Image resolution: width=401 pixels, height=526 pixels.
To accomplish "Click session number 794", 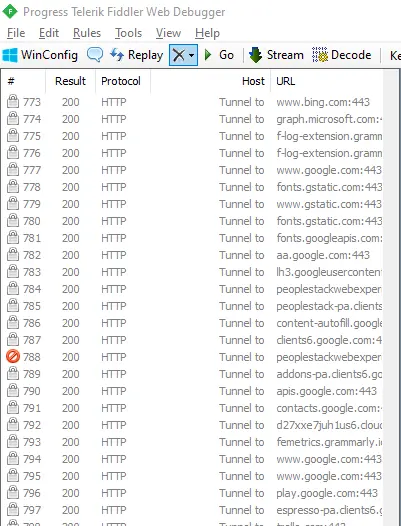I will [32, 459].
